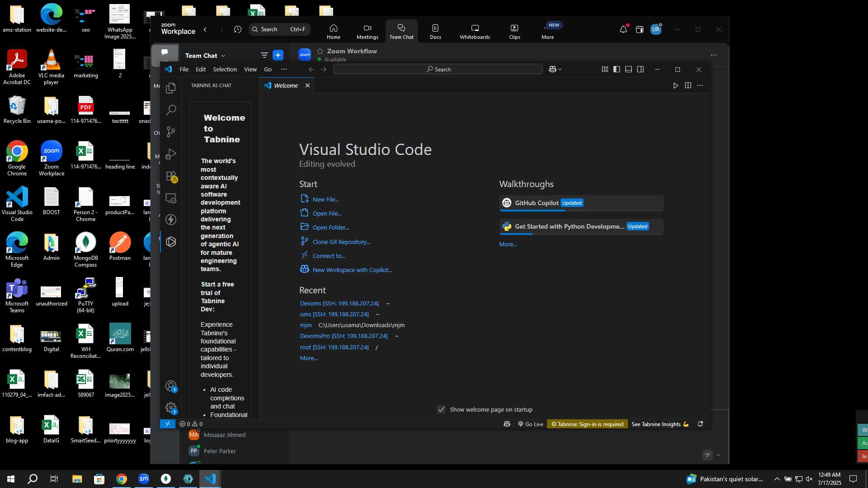Open the Accounts menu in VS Code

click(171, 386)
